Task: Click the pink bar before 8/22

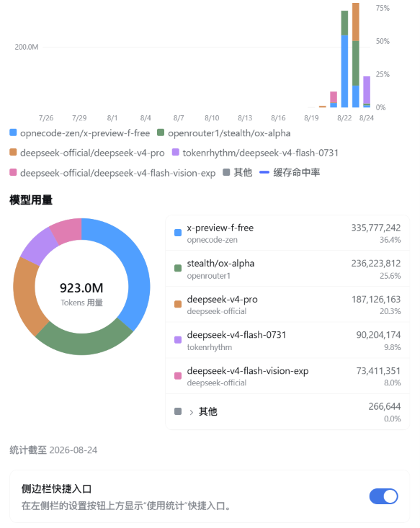Action: pyautogui.click(x=334, y=97)
